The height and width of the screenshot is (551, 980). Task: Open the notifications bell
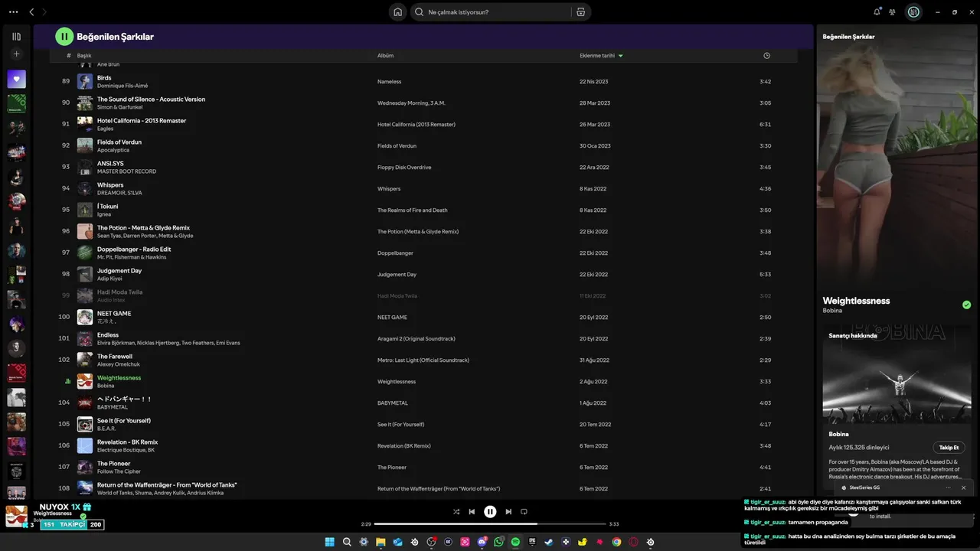(877, 12)
